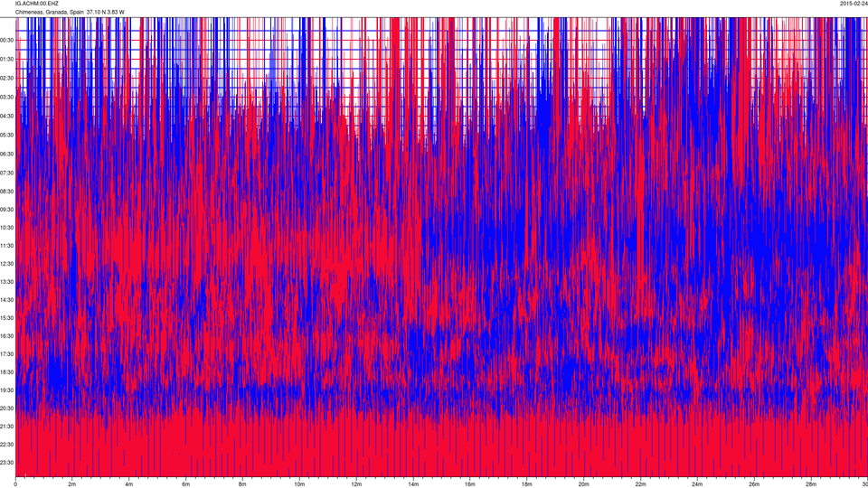Click the 2015-02-24 date label
Screen dimensions: 868x488
[x=854, y=4]
